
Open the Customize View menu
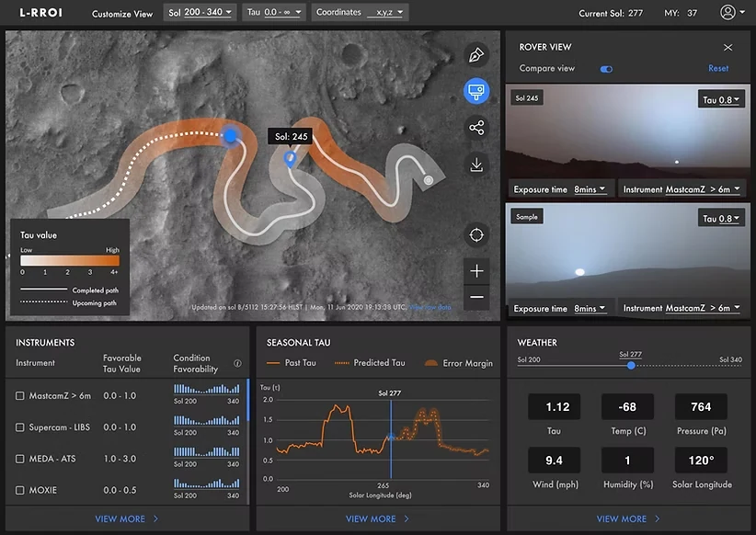(x=122, y=14)
